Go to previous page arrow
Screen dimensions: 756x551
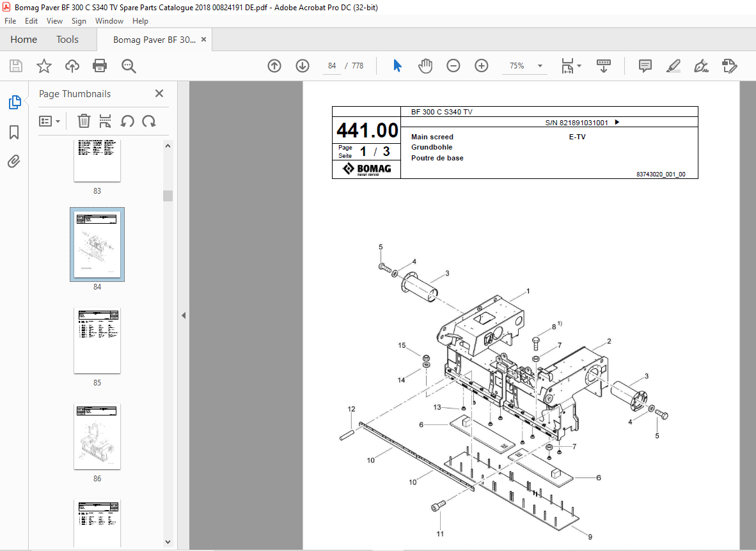tap(274, 66)
